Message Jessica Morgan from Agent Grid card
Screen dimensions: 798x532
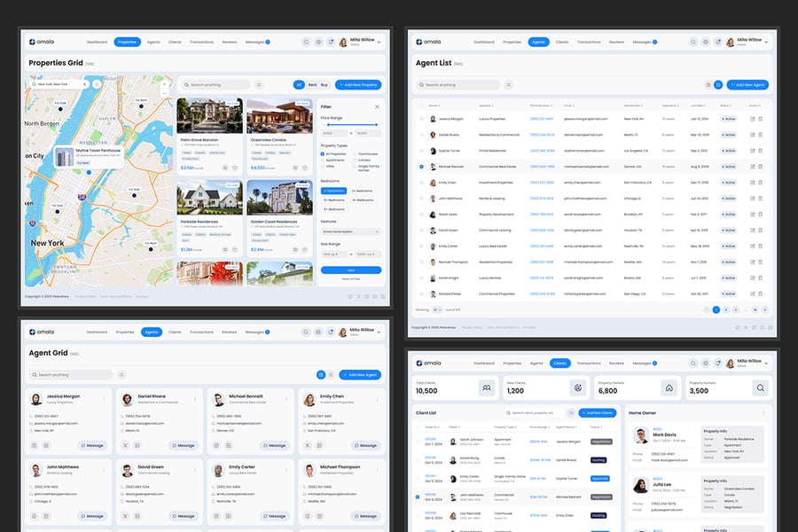92,445
